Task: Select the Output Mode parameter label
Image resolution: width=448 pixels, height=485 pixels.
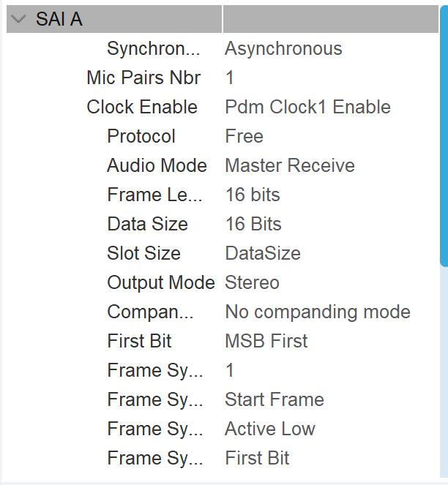Action: click(161, 283)
